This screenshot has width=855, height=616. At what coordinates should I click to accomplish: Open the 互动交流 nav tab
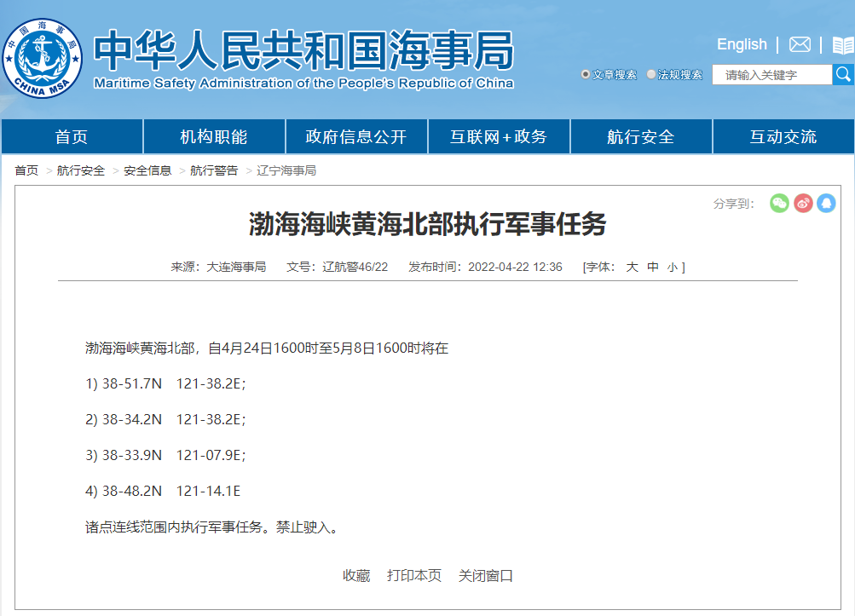(783, 137)
